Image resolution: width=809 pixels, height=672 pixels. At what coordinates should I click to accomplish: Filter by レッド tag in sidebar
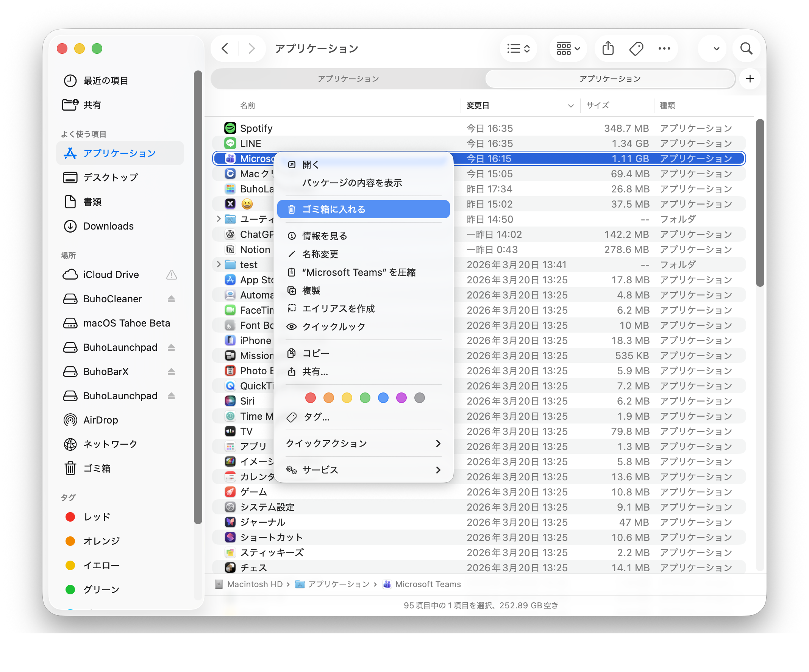click(x=119, y=517)
